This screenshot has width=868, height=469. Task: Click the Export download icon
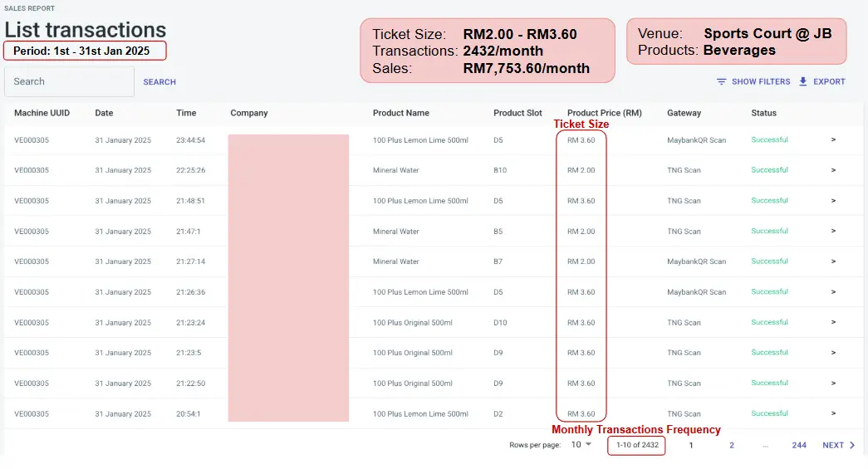(x=803, y=82)
